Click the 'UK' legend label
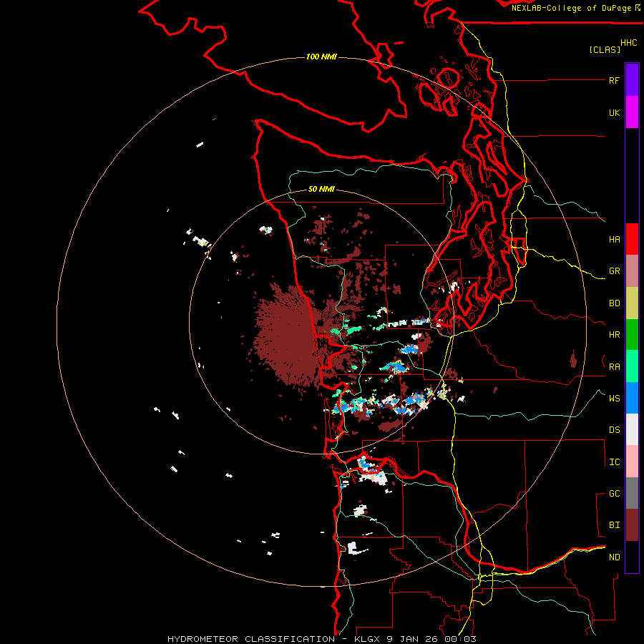644x644 pixels. (x=614, y=113)
